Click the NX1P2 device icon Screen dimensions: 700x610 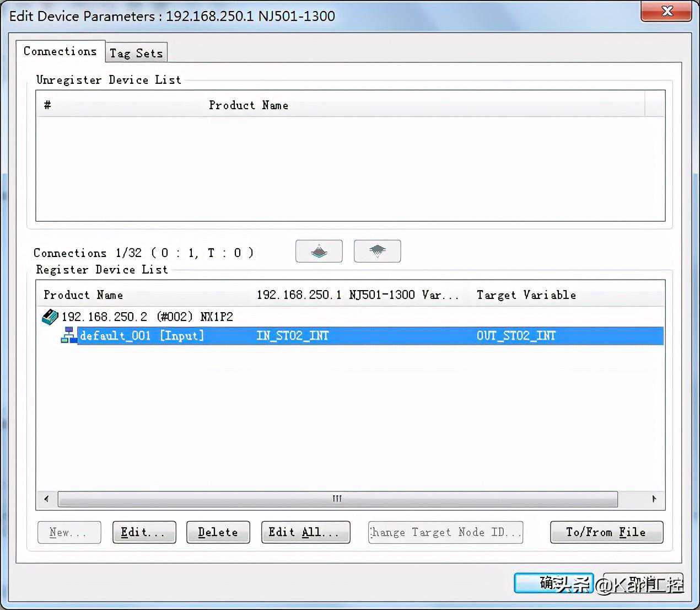[50, 317]
